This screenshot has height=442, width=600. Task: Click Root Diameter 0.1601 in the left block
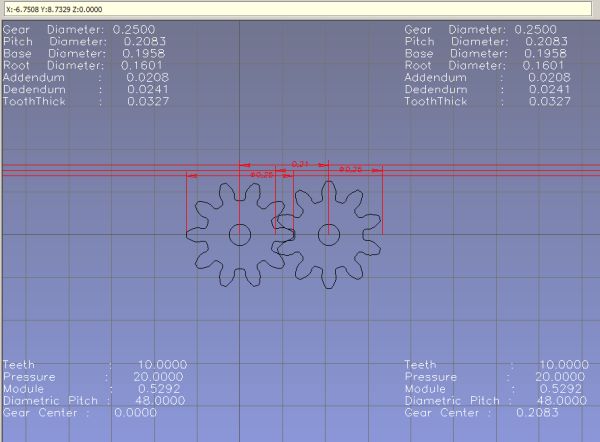[x=83, y=65]
